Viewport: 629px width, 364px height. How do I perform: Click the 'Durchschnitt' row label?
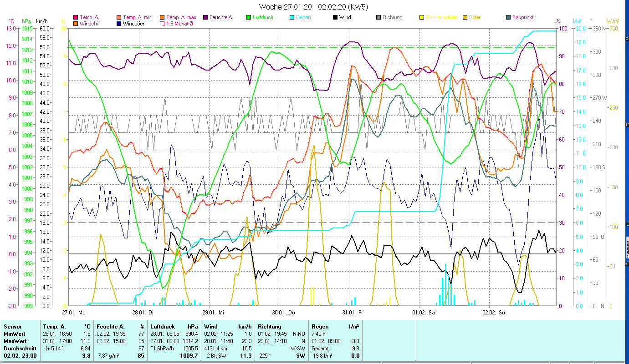click(19, 348)
